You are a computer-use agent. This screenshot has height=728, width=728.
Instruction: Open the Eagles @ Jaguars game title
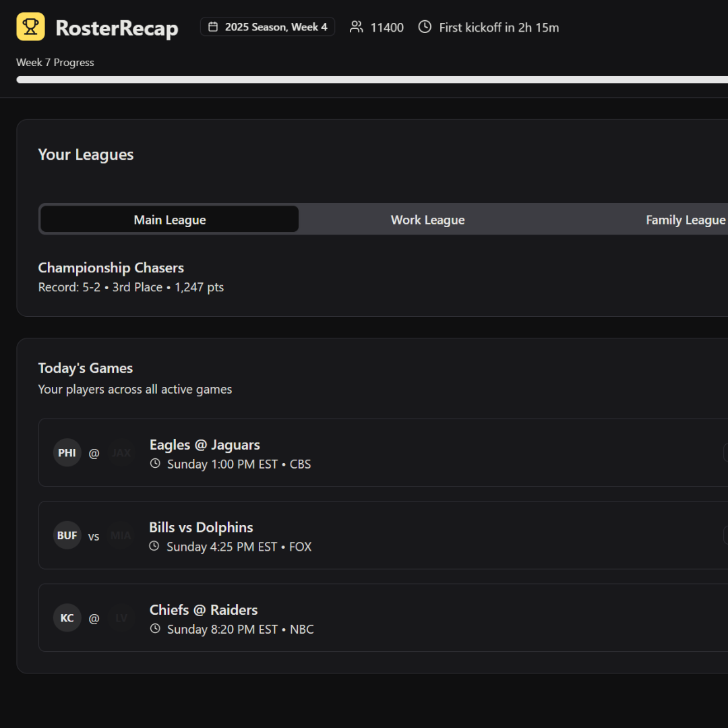click(x=204, y=445)
